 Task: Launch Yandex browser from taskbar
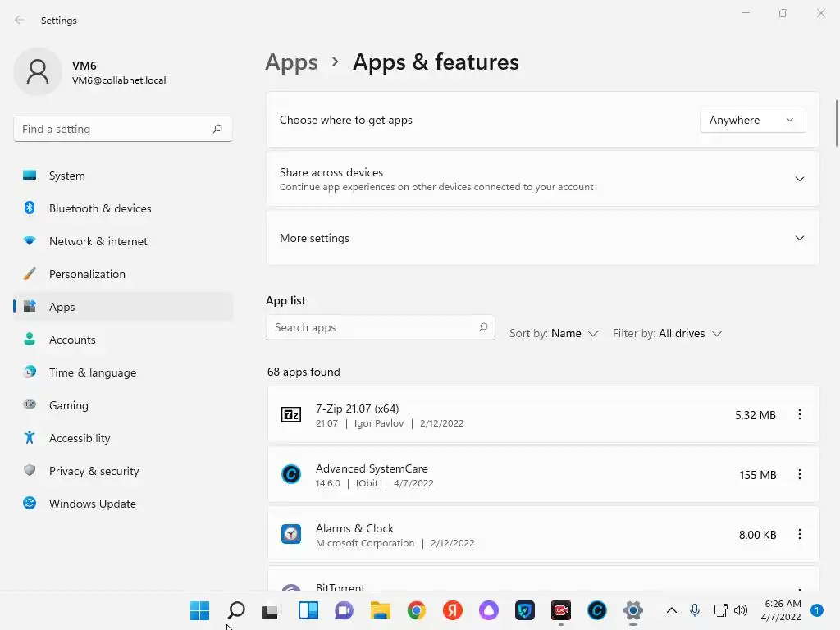453,610
